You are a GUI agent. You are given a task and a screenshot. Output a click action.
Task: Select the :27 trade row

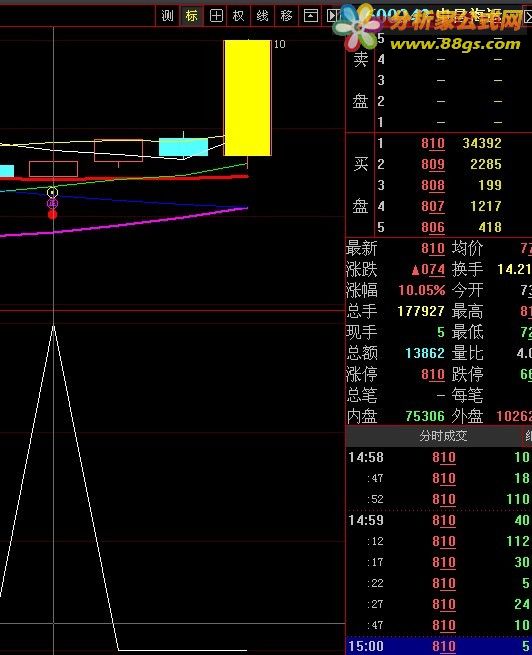click(x=439, y=604)
